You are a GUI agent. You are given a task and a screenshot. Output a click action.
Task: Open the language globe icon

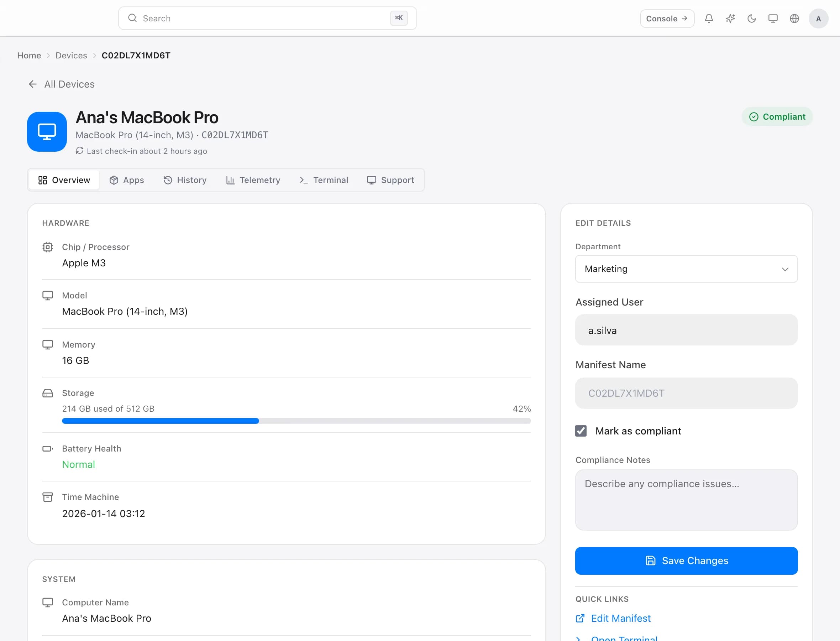tap(794, 18)
